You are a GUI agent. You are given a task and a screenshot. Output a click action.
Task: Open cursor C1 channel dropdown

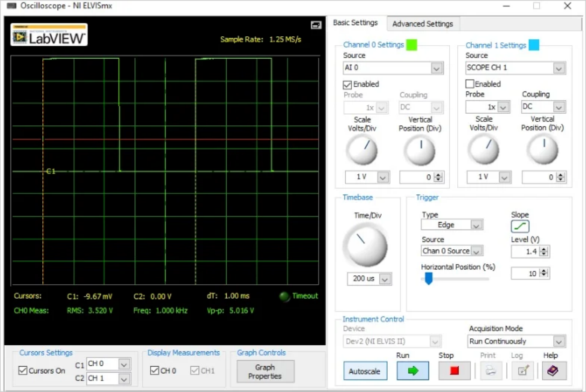point(124,364)
